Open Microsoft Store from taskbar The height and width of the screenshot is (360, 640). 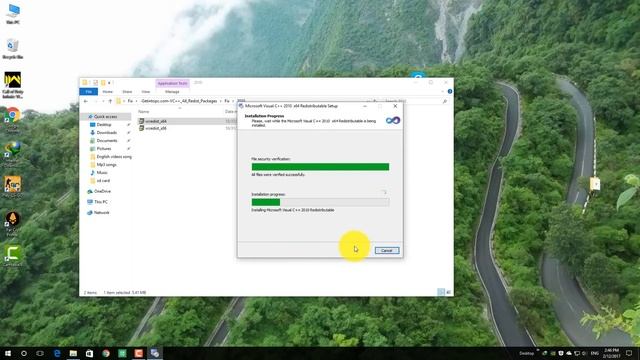click(x=89, y=353)
